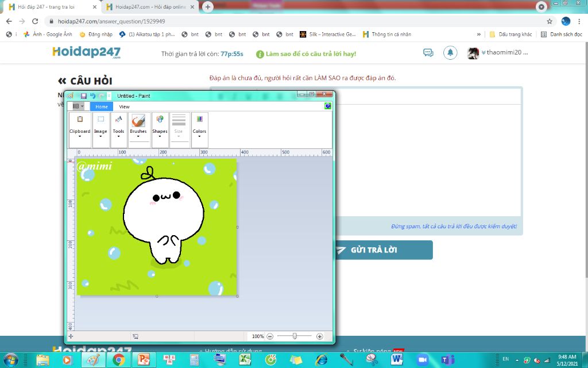
Task: Open the 'Danh sách đọc' reading list
Action: click(x=562, y=34)
